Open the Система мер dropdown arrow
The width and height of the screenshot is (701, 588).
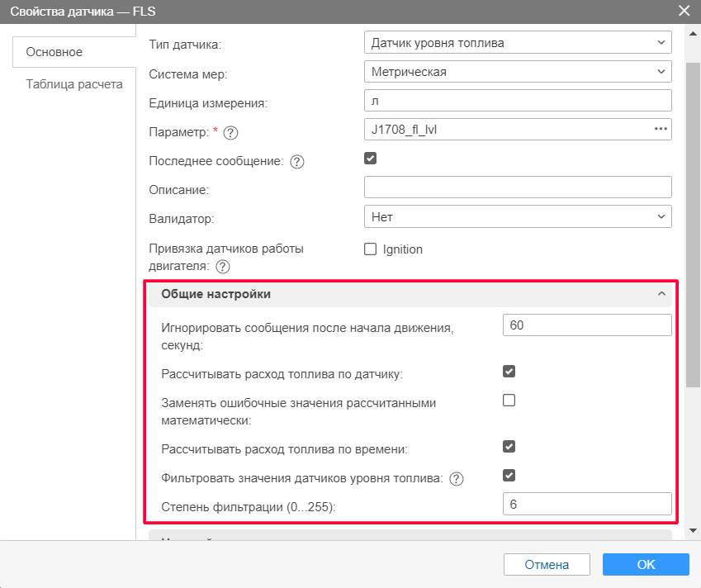click(x=661, y=71)
